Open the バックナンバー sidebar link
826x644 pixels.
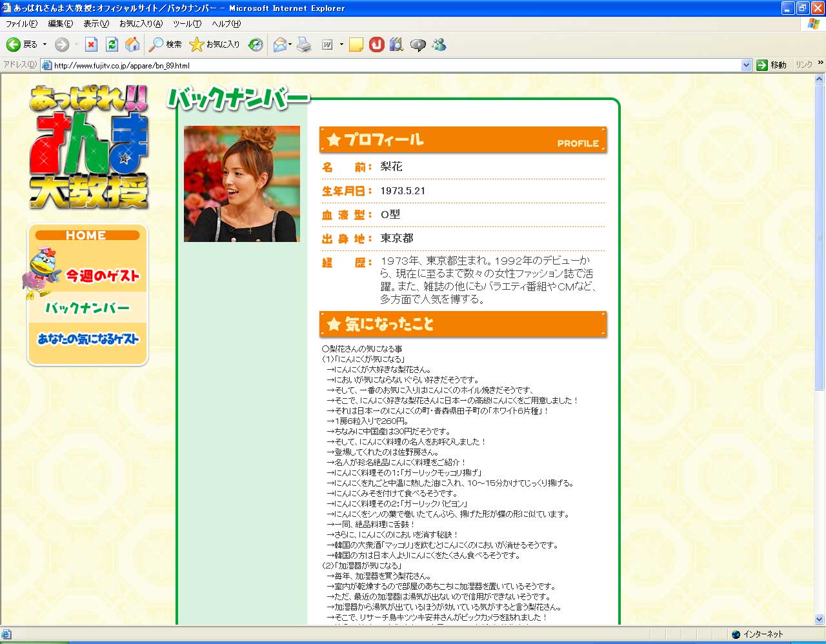click(87, 308)
